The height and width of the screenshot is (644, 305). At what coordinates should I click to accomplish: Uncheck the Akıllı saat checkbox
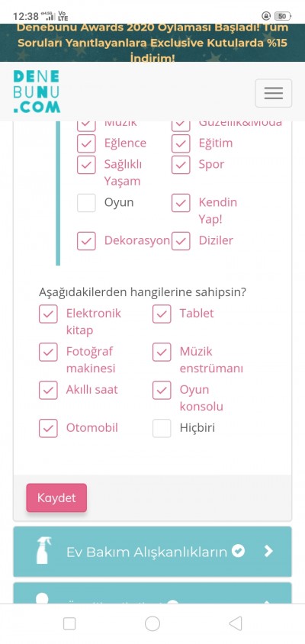(x=48, y=390)
